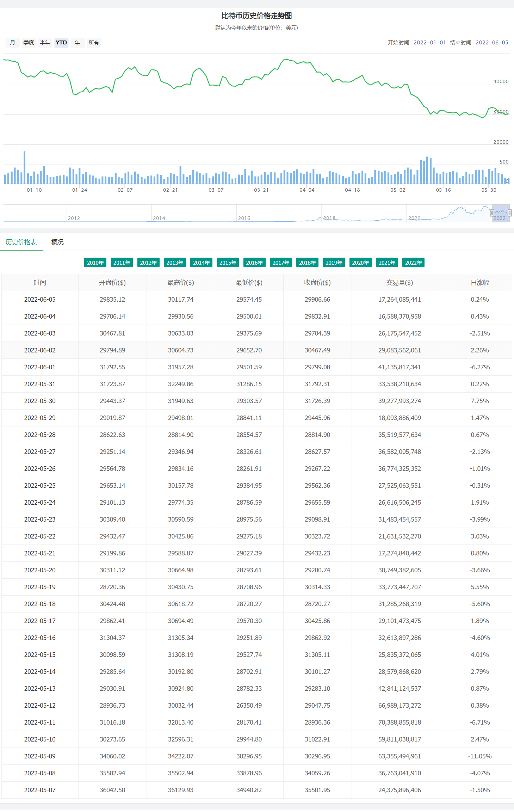Show 所有 historical price data
Image resolution: width=514 pixels, height=812 pixels.
tap(94, 43)
